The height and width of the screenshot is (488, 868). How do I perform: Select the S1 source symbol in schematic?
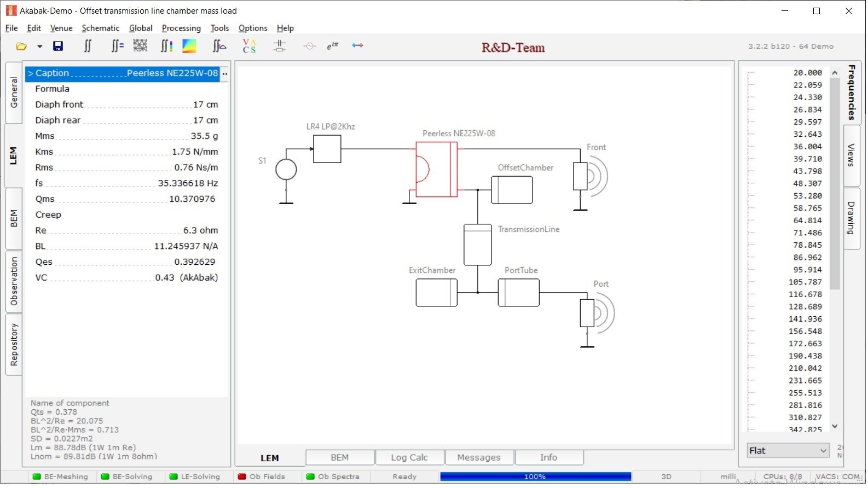(286, 170)
